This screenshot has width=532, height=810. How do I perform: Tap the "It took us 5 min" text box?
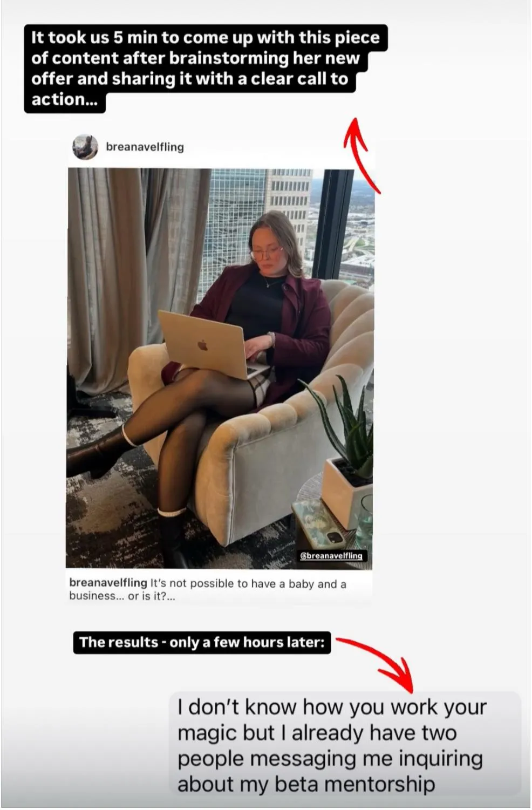click(205, 69)
